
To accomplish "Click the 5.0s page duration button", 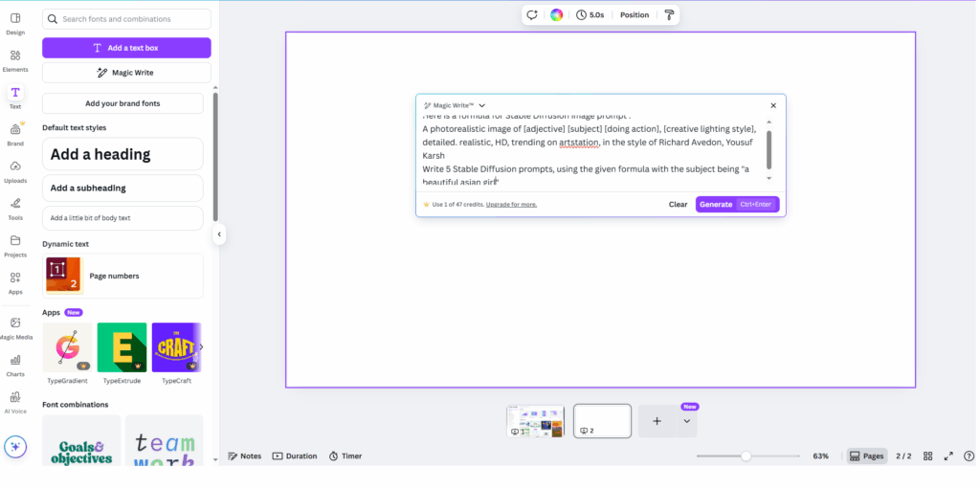I will tap(590, 15).
